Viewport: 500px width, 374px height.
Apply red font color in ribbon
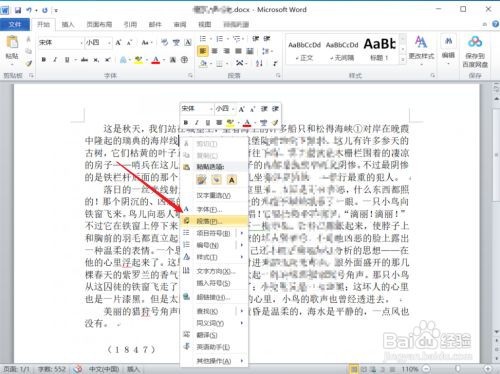click(x=155, y=60)
